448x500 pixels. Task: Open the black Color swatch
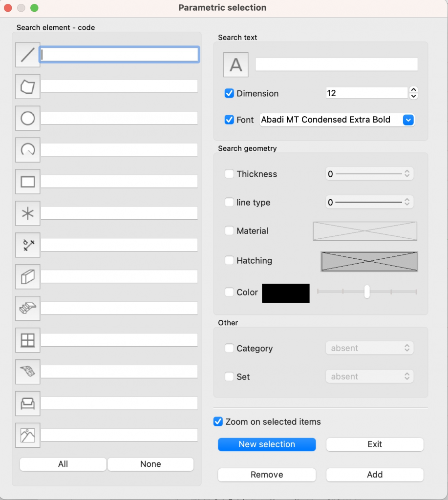pyautogui.click(x=286, y=293)
